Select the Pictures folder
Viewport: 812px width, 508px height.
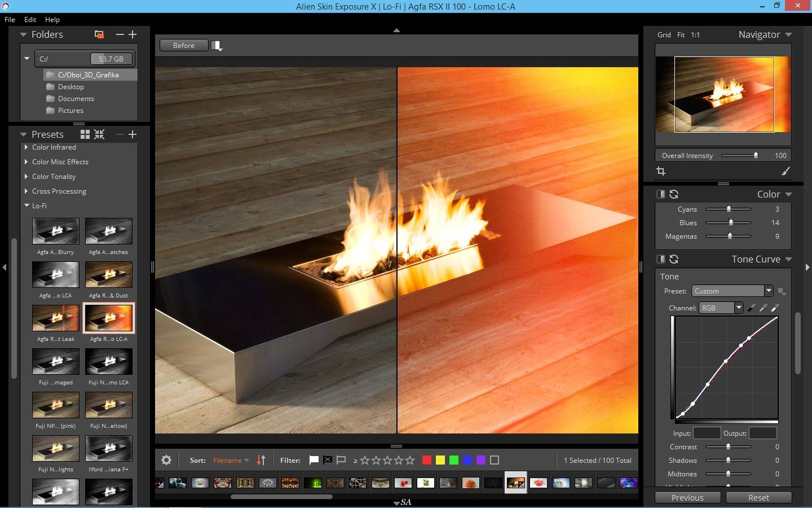(70, 111)
